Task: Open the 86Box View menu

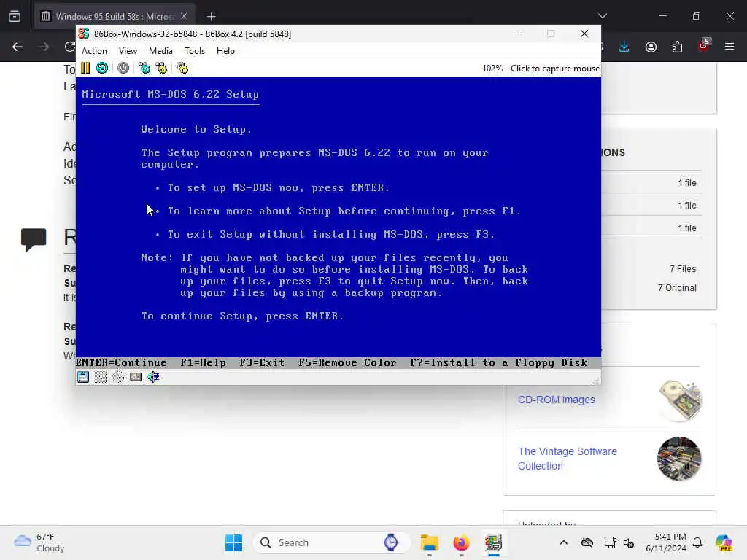Action: (x=128, y=51)
